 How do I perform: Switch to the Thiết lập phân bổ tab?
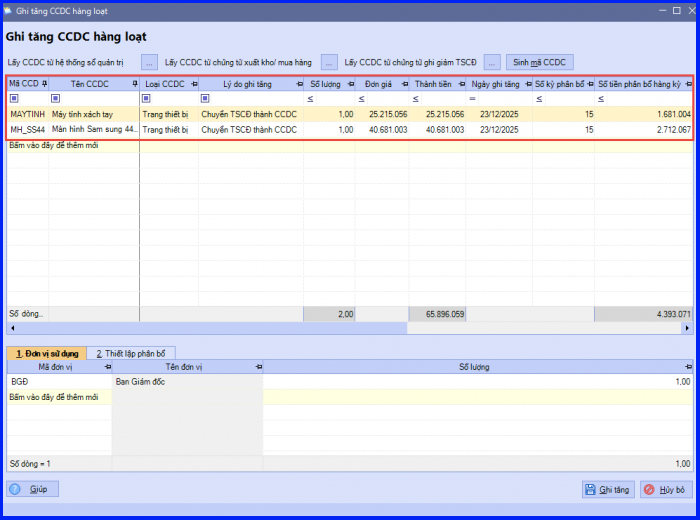click(x=131, y=353)
